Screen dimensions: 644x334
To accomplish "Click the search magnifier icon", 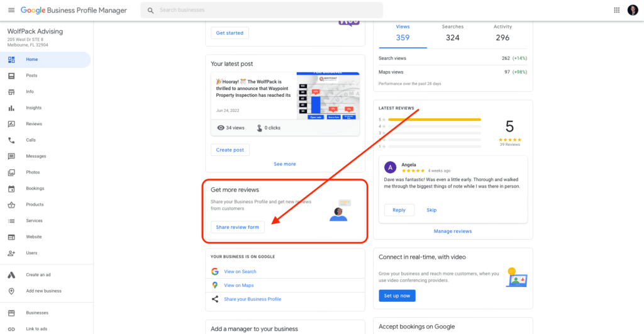I will (151, 10).
